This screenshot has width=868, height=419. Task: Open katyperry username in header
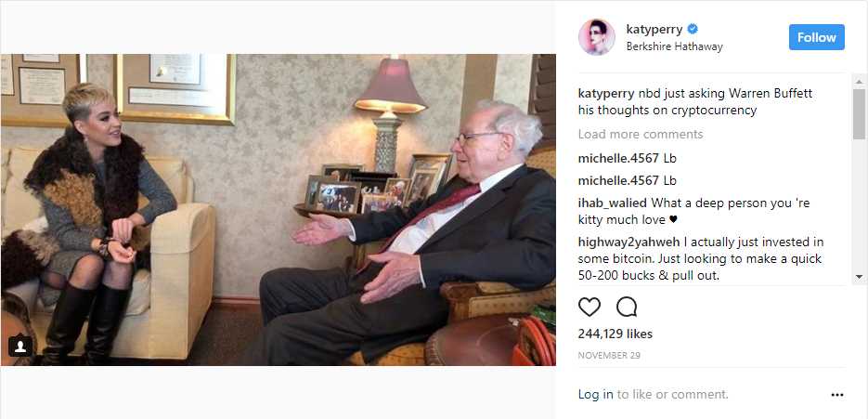coord(654,29)
